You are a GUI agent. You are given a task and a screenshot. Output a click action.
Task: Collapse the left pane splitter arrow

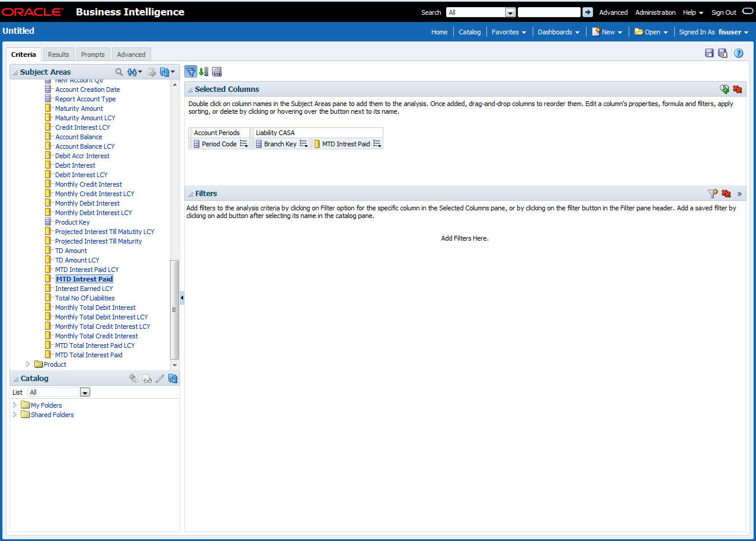pyautogui.click(x=182, y=298)
